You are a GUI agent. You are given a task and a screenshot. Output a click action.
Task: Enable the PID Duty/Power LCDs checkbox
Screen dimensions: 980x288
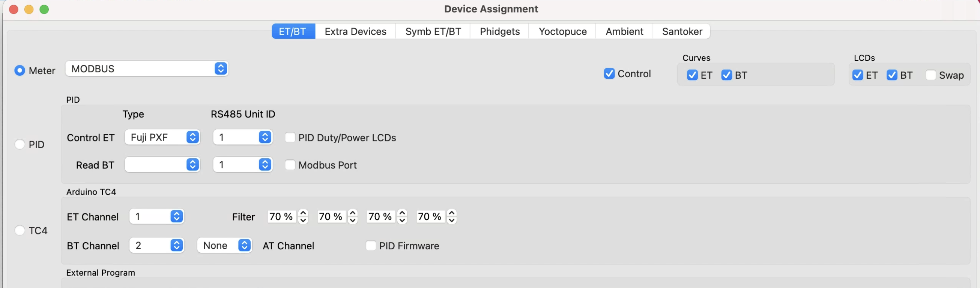coord(290,138)
